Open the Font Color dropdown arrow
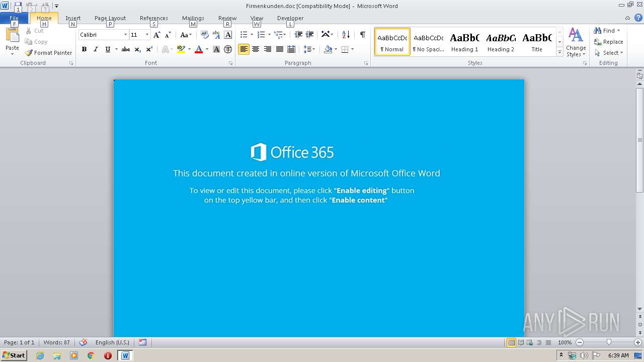The height and width of the screenshot is (362, 644). [207, 49]
